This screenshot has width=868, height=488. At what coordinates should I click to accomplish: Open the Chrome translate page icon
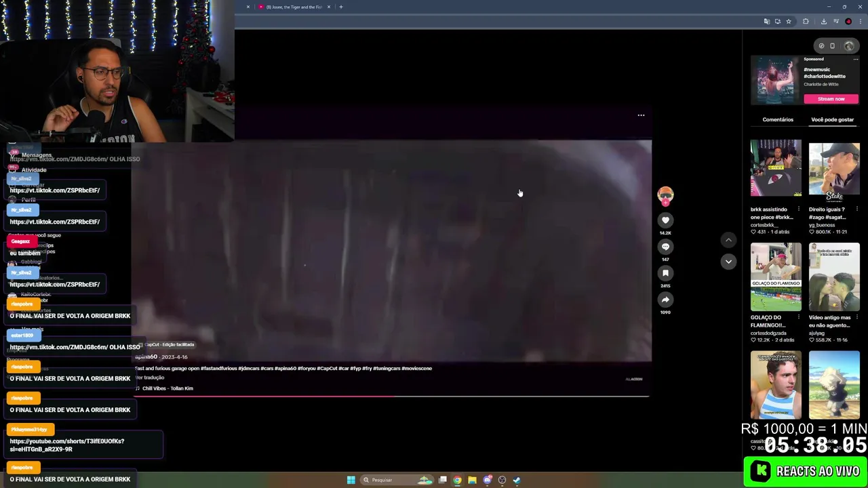point(767,22)
